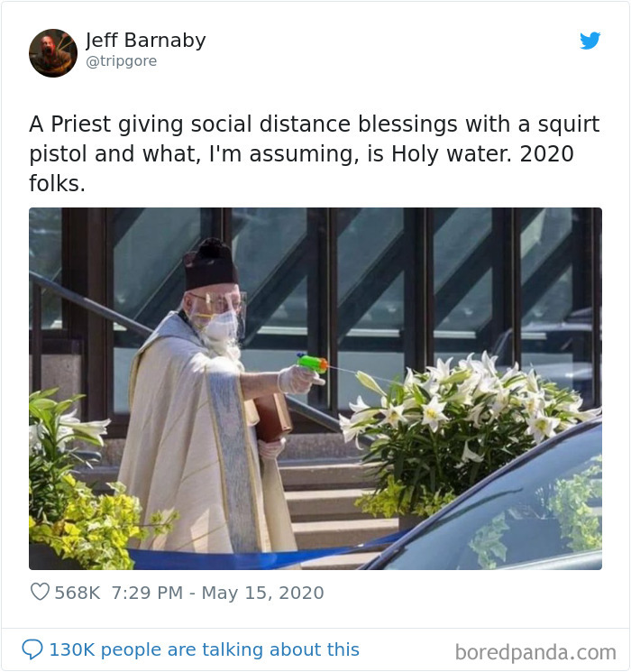Screen dimensions: 631x672
Task: Click the brown book the priest holds
Action: [x=273, y=415]
